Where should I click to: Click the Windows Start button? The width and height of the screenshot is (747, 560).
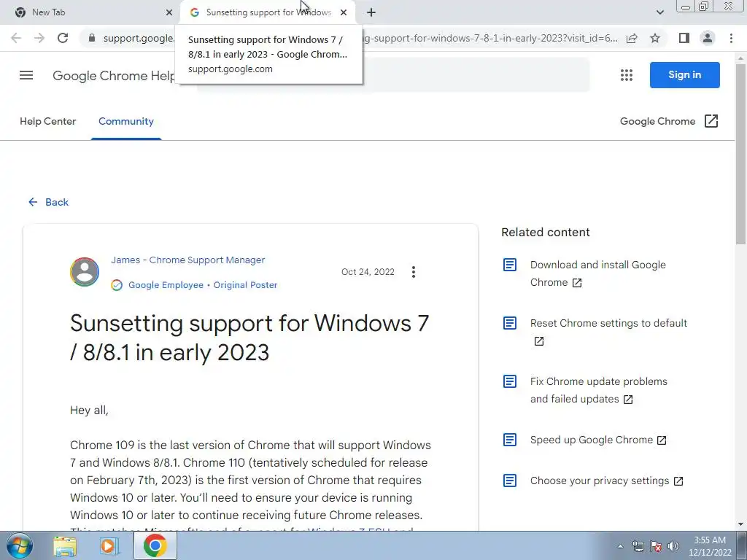pyautogui.click(x=20, y=545)
